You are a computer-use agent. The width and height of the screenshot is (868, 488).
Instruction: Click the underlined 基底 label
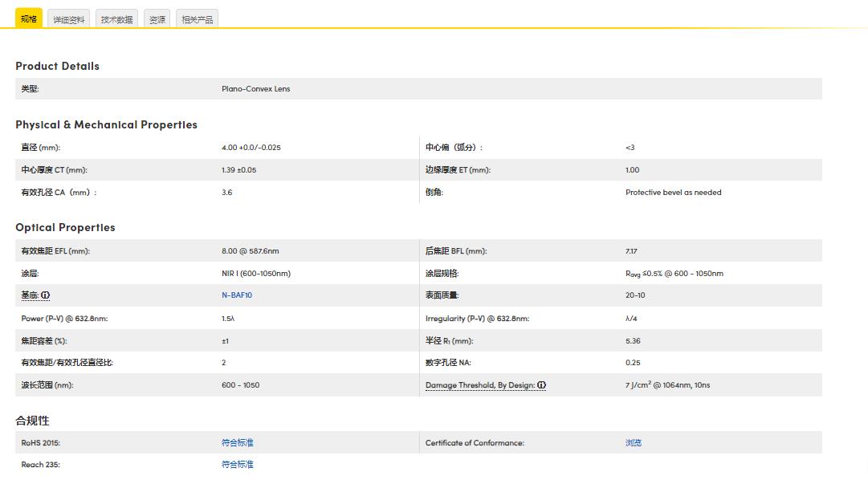point(30,295)
